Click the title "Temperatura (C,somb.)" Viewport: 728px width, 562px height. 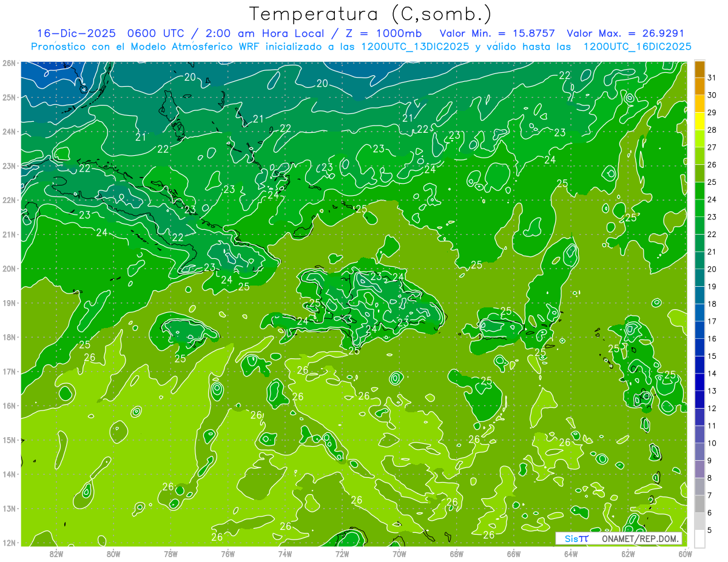(x=371, y=14)
